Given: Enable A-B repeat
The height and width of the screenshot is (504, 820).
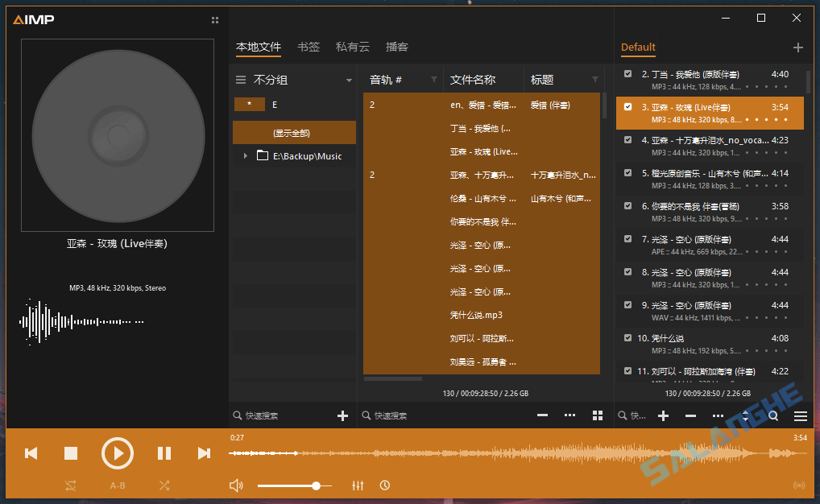Looking at the screenshot, I should 118,485.
